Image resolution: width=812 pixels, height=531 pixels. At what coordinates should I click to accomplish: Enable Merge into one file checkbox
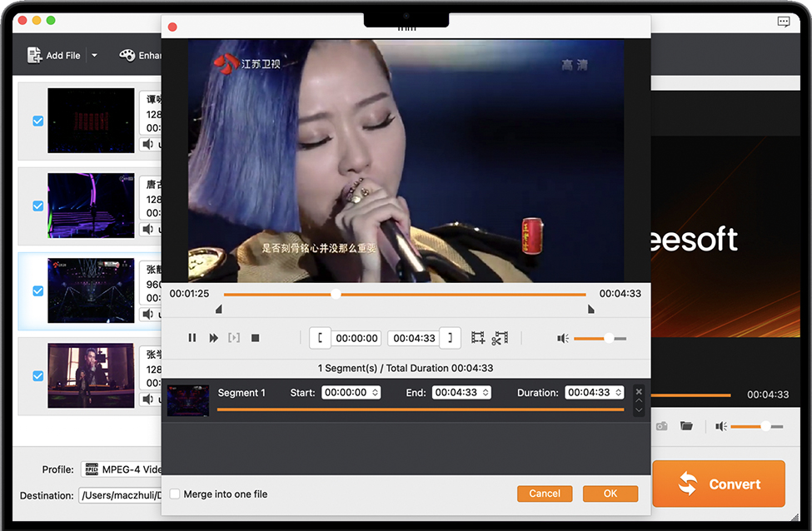pyautogui.click(x=175, y=494)
